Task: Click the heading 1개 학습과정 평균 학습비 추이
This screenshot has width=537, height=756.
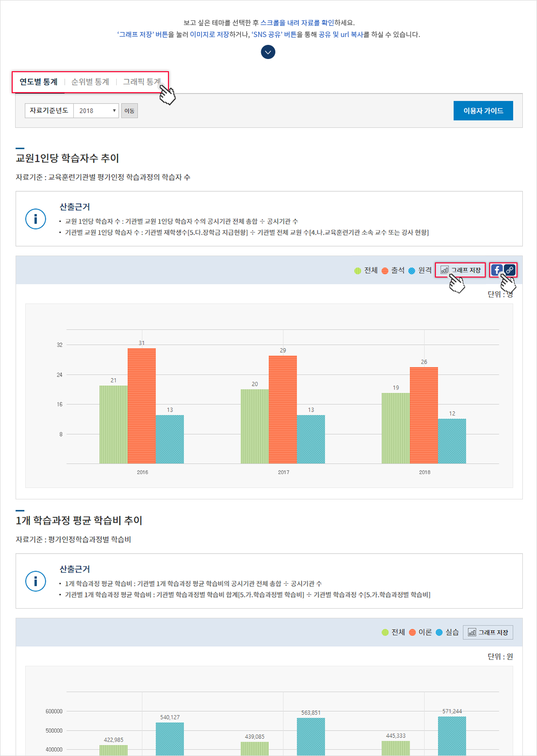Action: coord(79,520)
